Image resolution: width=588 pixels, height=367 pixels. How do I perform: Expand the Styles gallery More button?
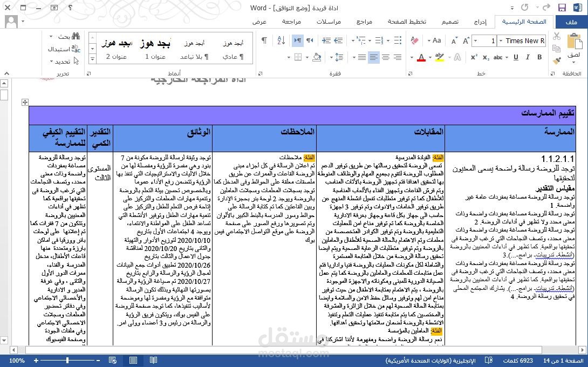(x=92, y=58)
